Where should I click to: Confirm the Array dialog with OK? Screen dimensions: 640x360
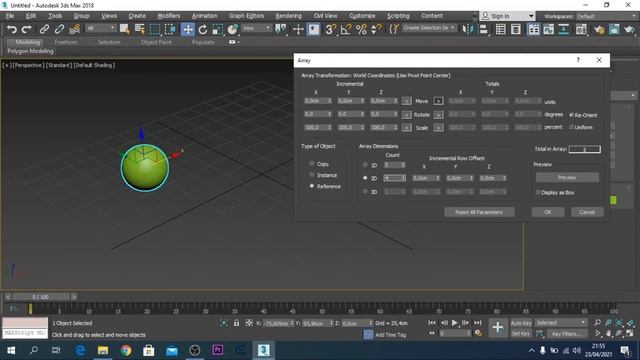(x=548, y=212)
